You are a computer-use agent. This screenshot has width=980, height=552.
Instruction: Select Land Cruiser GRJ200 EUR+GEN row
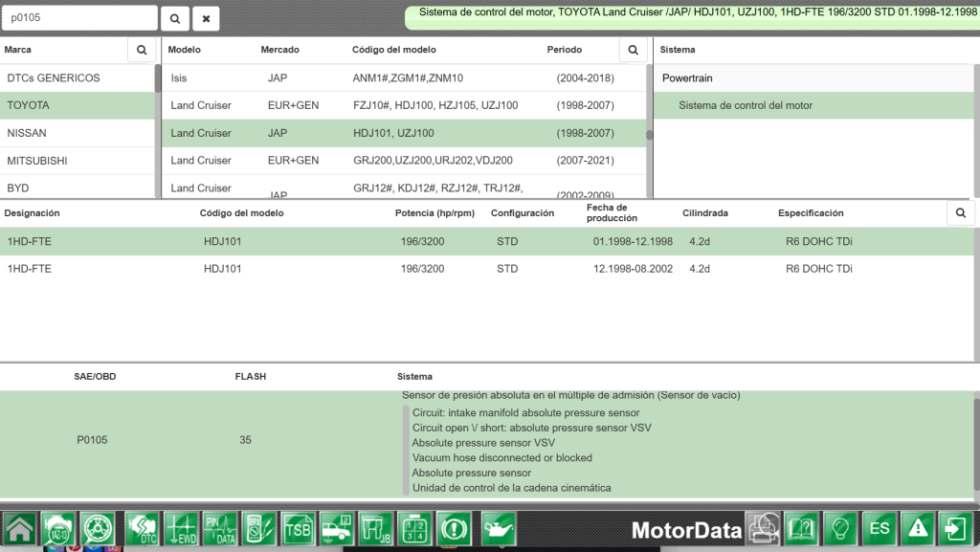click(x=404, y=161)
